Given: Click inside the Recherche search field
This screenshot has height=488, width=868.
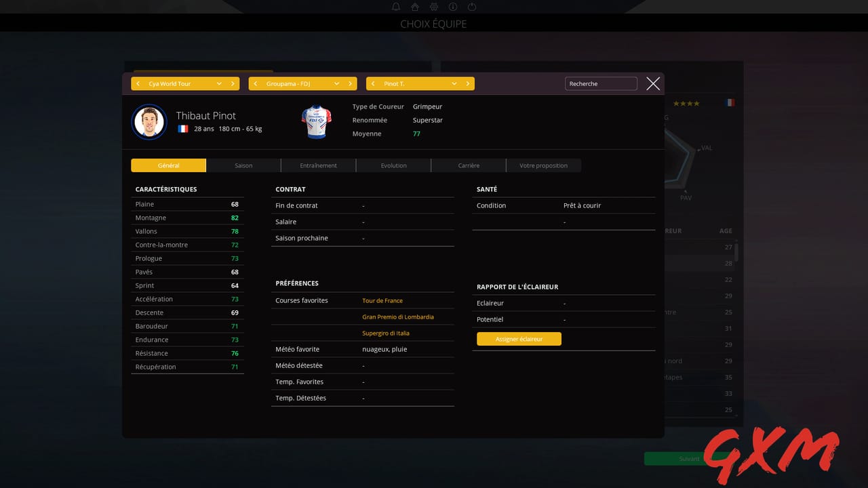Looking at the screenshot, I should (600, 83).
